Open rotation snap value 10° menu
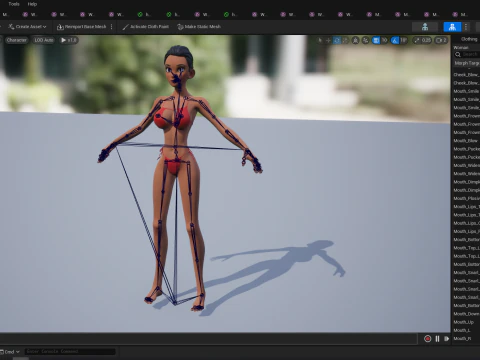This screenshot has height=360, width=480. 403,40
